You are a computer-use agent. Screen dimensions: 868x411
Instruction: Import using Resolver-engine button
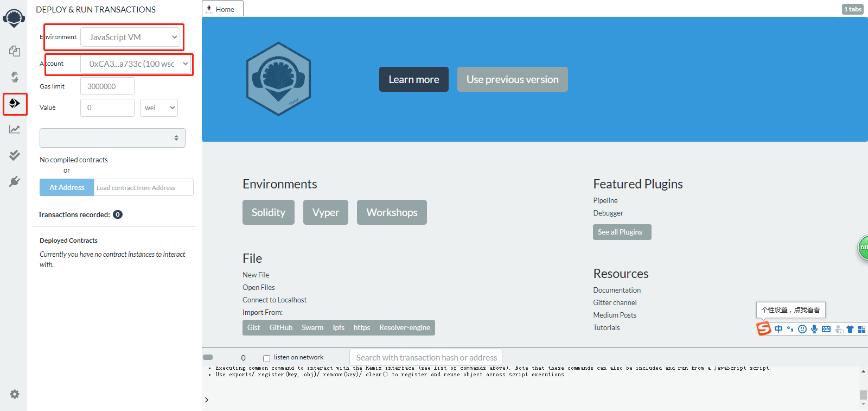pos(405,327)
